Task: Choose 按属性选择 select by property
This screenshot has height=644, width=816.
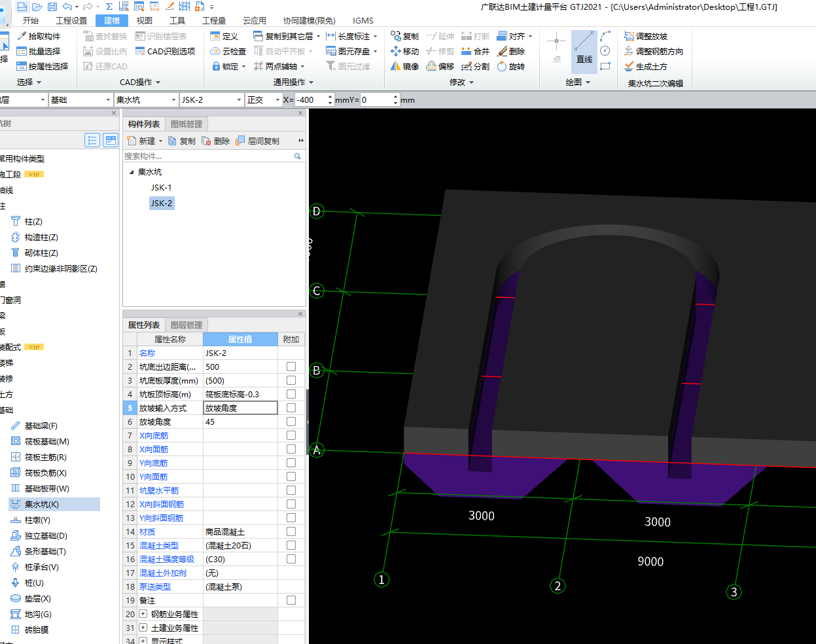Action: pos(43,66)
